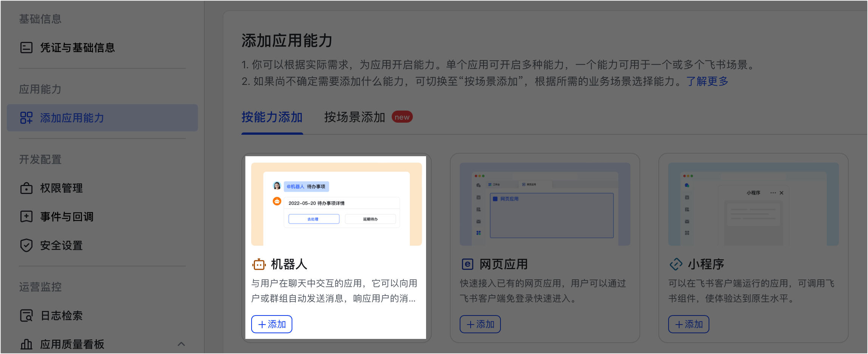Switch to the 按场景添加 tab
Screen dimensions: 868x354
[x=354, y=117]
